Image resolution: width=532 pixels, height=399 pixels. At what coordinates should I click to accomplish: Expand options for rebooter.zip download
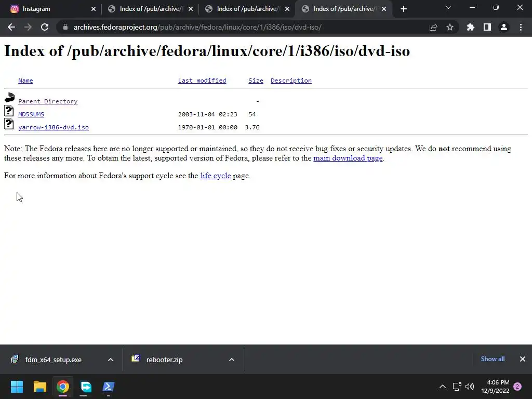point(232,360)
